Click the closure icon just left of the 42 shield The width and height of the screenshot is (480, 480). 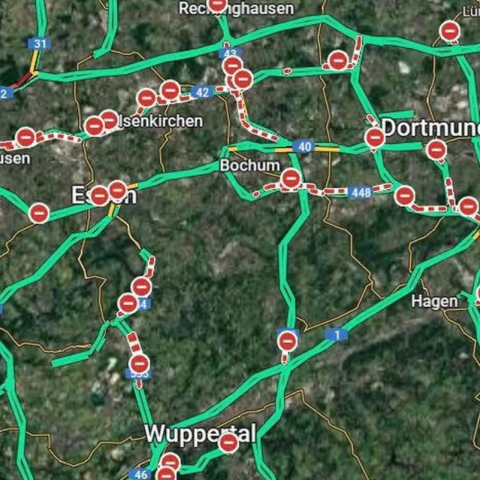pyautogui.click(x=170, y=90)
